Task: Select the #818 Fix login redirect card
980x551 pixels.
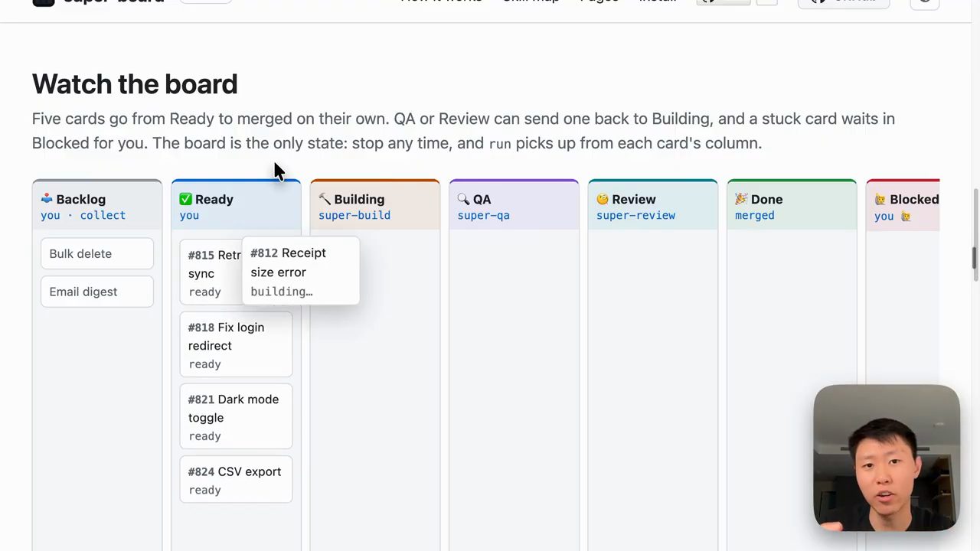Action: click(236, 344)
